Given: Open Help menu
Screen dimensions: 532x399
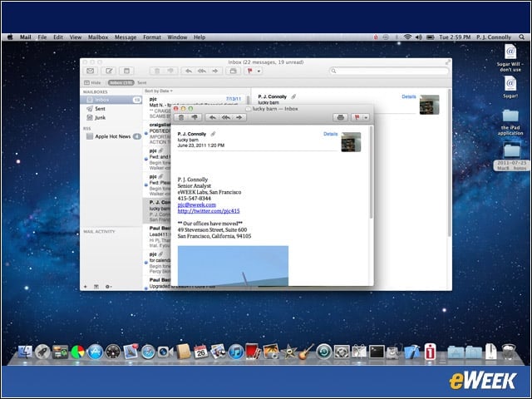Looking at the screenshot, I should pos(199,37).
